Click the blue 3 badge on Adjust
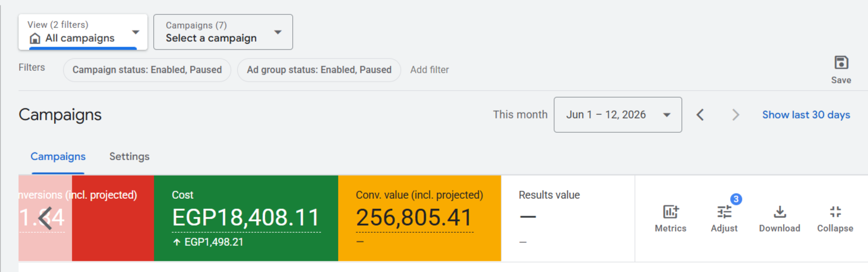 tap(736, 199)
